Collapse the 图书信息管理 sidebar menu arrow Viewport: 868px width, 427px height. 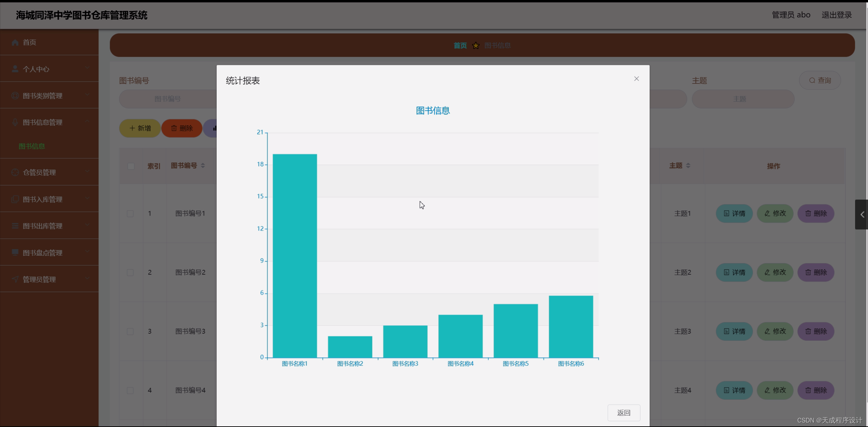click(87, 121)
